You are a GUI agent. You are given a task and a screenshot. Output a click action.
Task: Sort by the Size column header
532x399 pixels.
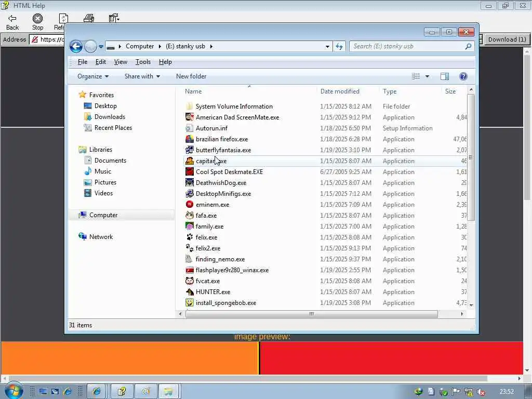[450, 91]
